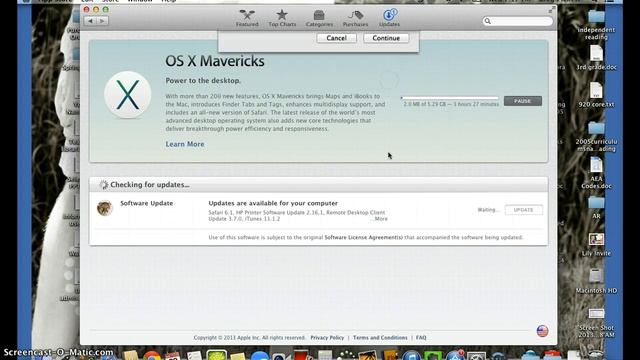
Task: Enter full screen with the corner arrows icon
Action: coord(552,9)
